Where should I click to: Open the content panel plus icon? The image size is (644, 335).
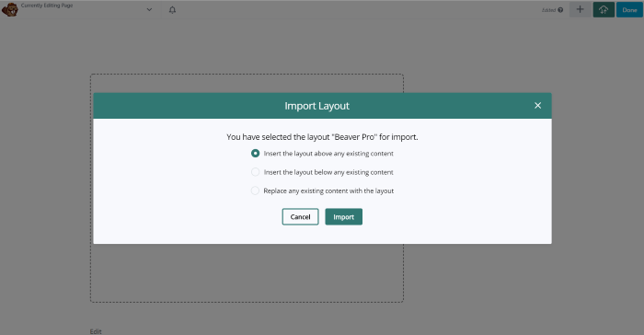[x=580, y=9]
